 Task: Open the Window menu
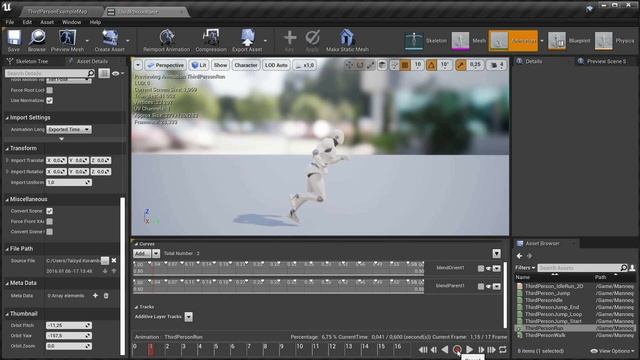pos(71,22)
